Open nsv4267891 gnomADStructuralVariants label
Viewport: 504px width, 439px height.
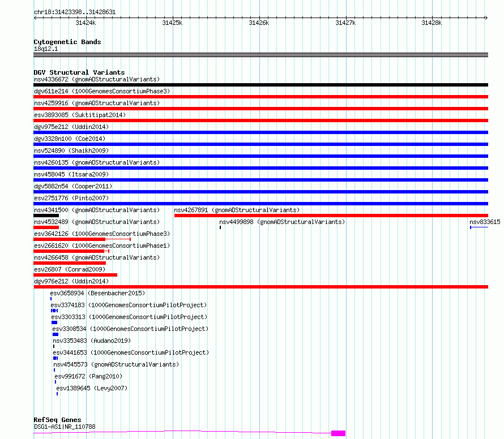point(237,210)
